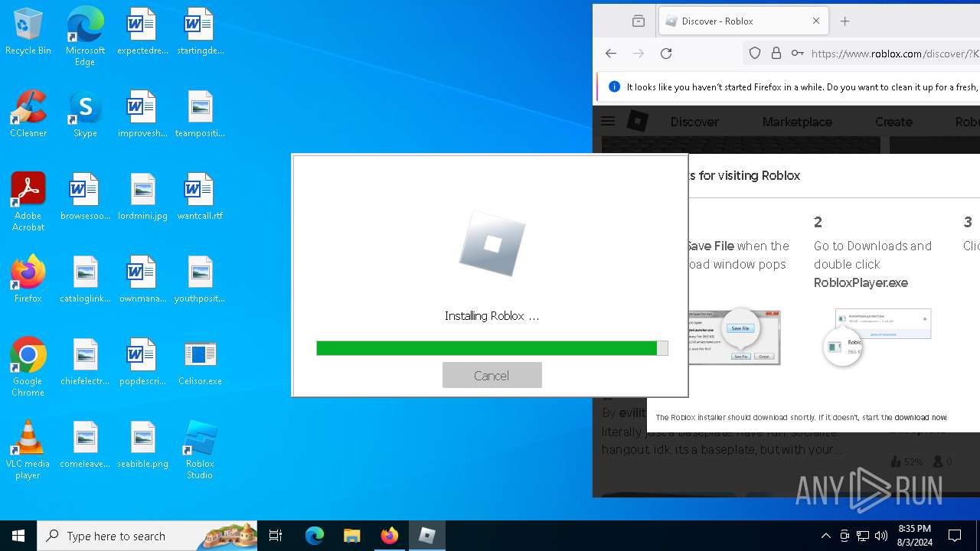Image resolution: width=980 pixels, height=551 pixels.
Task: Select the ownmana... document icon
Action: [142, 279]
